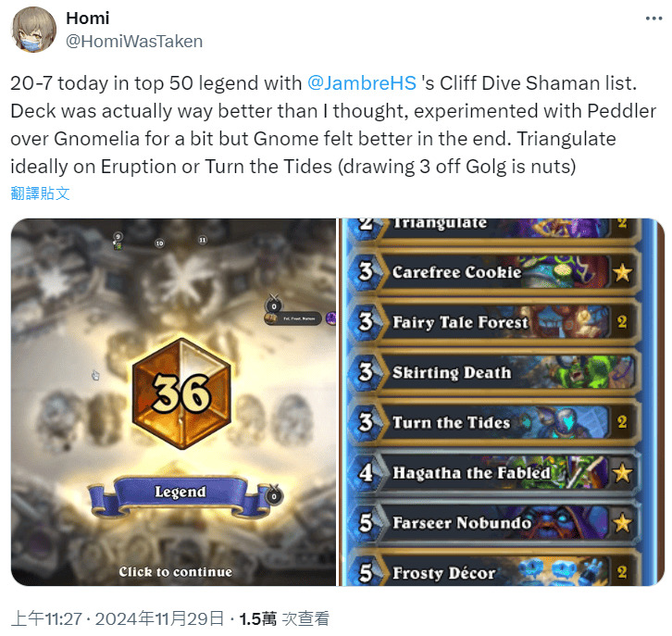Click the legendary star on Carefree Cookie

622,272
